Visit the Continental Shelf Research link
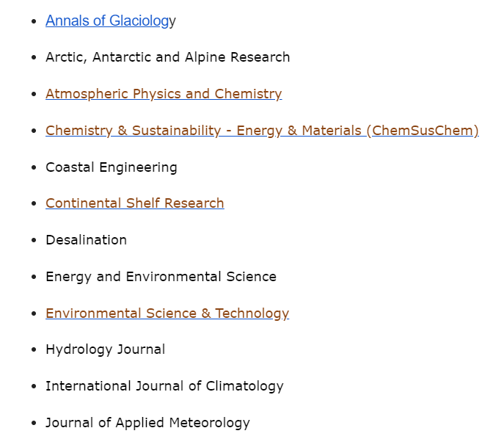This screenshot has height=439, width=504. pyautogui.click(x=134, y=203)
